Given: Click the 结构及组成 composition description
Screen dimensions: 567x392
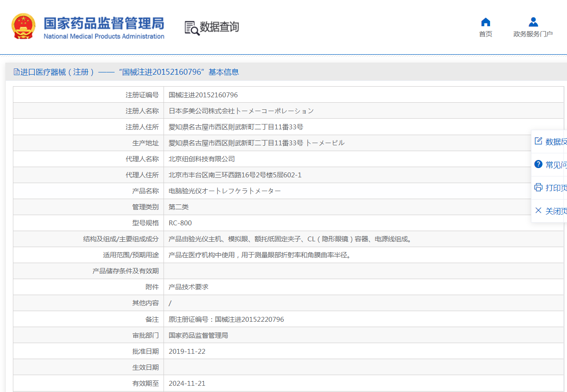Looking at the screenshot, I should click(291, 239).
